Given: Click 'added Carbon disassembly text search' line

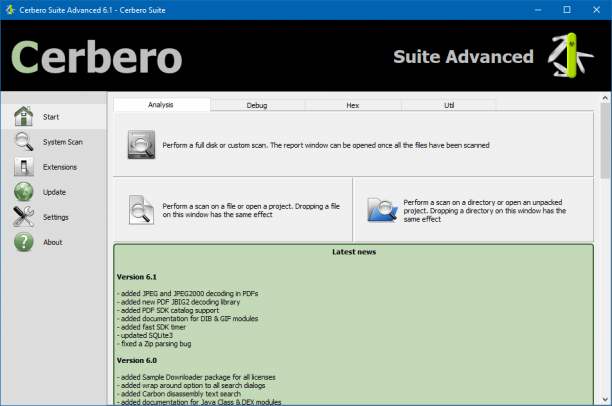Looking at the screenshot, I should 179,394.
